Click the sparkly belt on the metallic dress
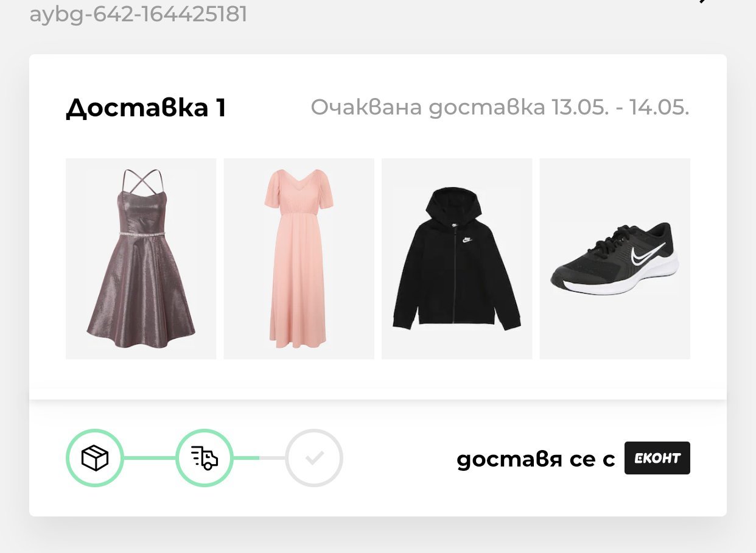756x553 pixels. [141, 234]
